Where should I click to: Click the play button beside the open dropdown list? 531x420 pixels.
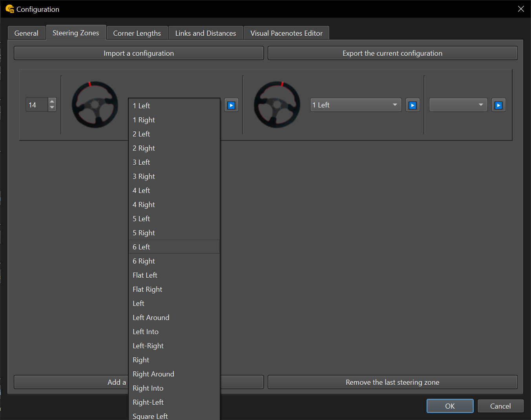231,105
